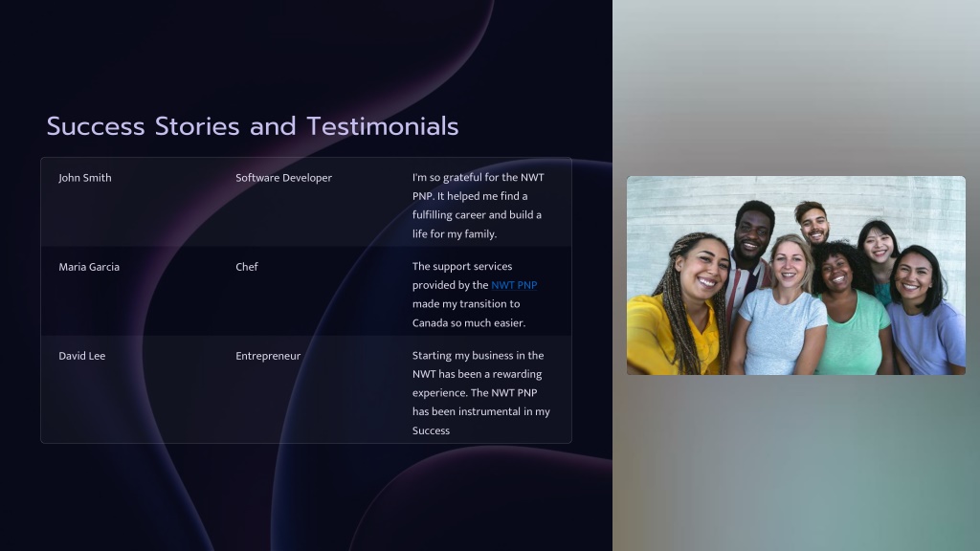Select John Smith's testimonial about fulfilling career
980x551 pixels.
[479, 206]
